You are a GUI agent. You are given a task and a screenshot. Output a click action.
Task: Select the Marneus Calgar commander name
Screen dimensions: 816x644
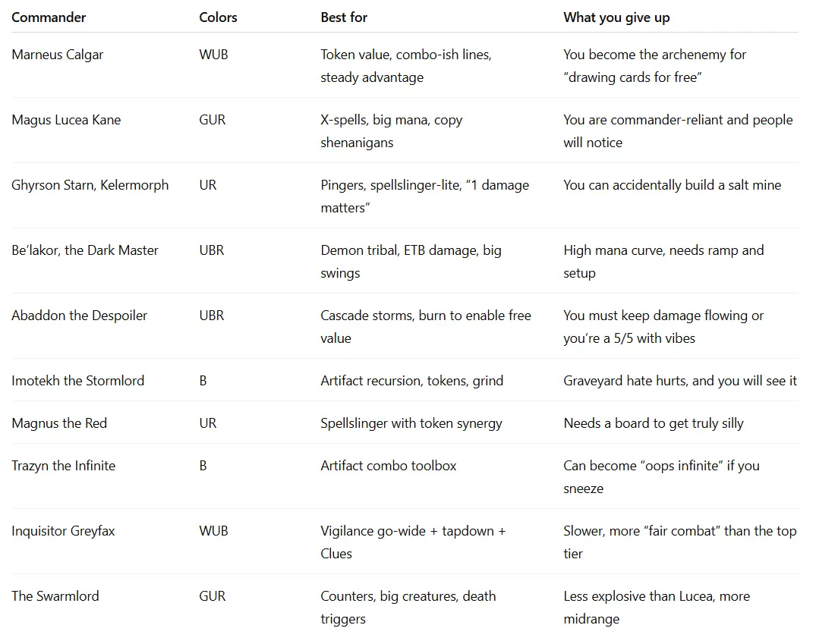[x=58, y=55]
